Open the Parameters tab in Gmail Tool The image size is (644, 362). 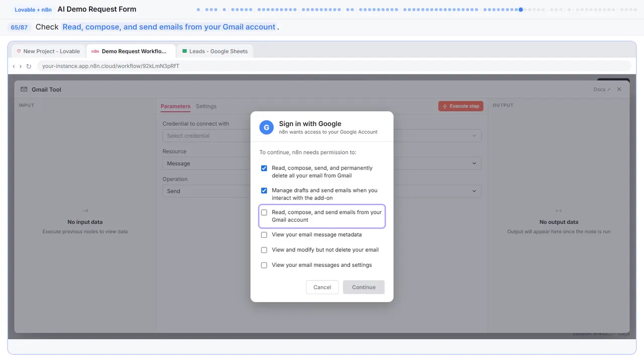[176, 107]
